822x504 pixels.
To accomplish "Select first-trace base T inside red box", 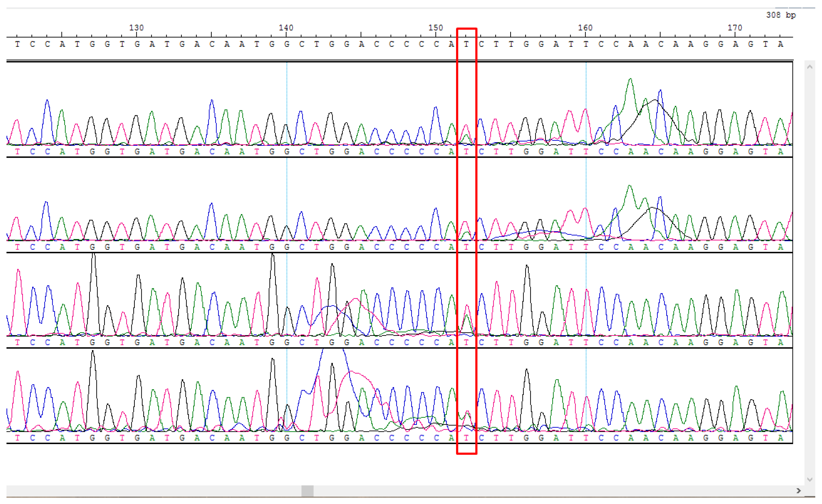I will coord(466,152).
